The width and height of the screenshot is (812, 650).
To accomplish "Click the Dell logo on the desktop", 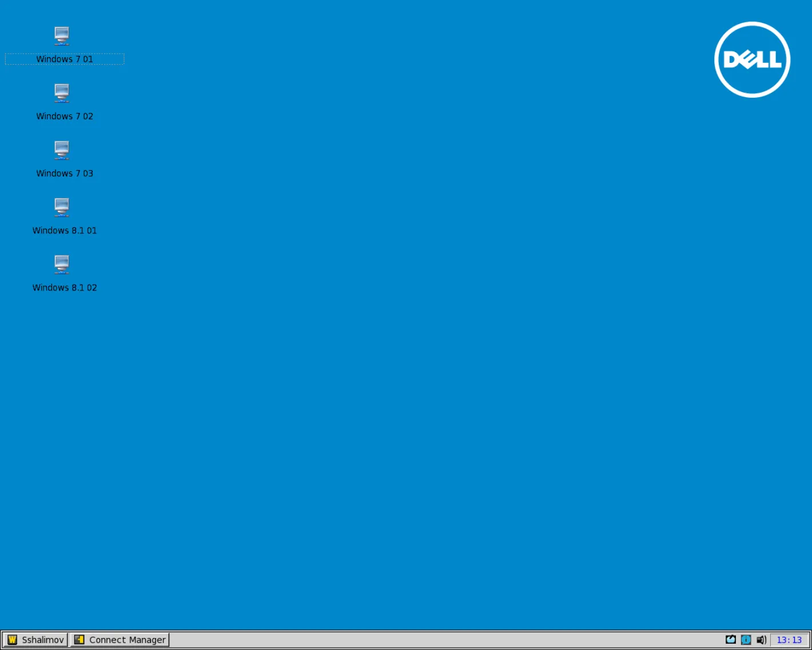I will [x=753, y=59].
